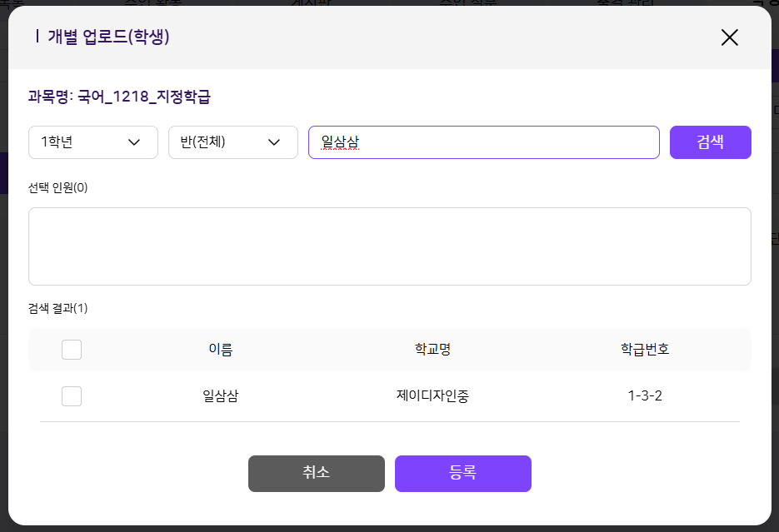Focus the search field containing 일삼삼

pos(483,142)
